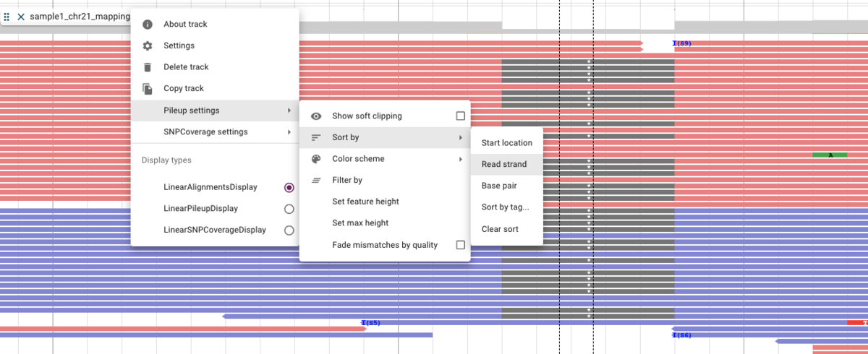The width and height of the screenshot is (868, 354).
Task: Click the Delete track trash icon
Action: 148,67
